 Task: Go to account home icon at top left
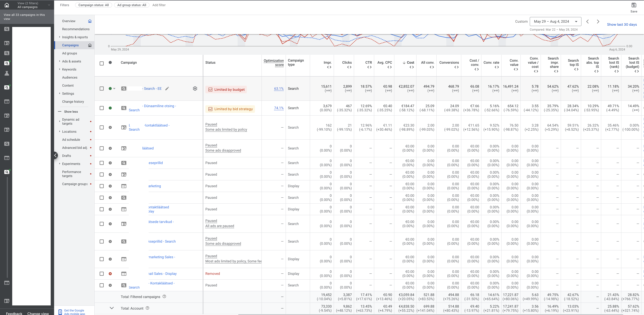pyautogui.click(x=7, y=5)
